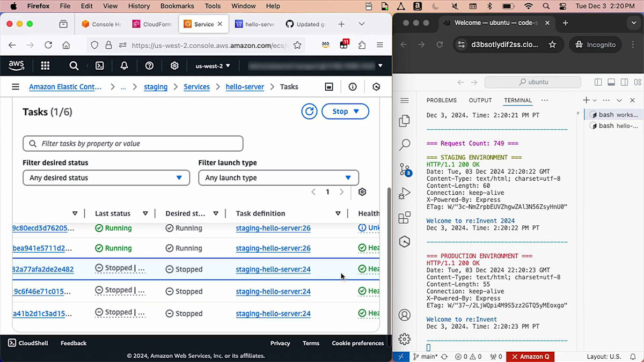Image resolution: width=644 pixels, height=362 pixels.
Task: Open Extensions view in code-server
Action: pos(405,218)
